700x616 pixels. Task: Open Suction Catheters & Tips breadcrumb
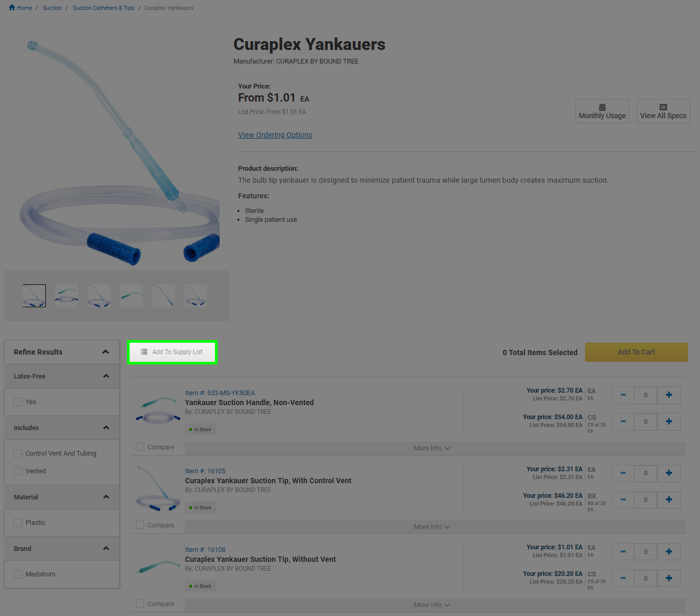(x=104, y=8)
